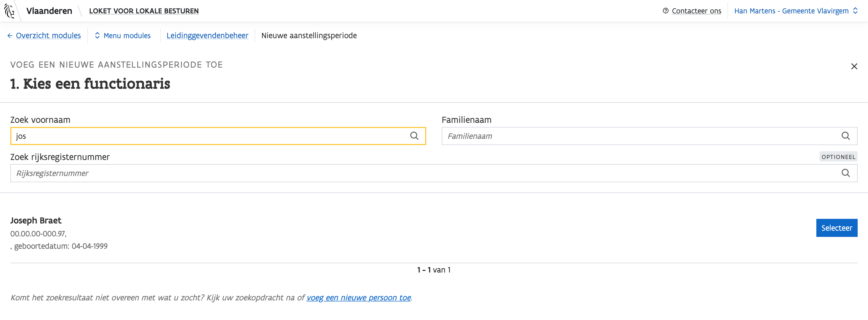Click the question mark help icon

[x=665, y=11]
